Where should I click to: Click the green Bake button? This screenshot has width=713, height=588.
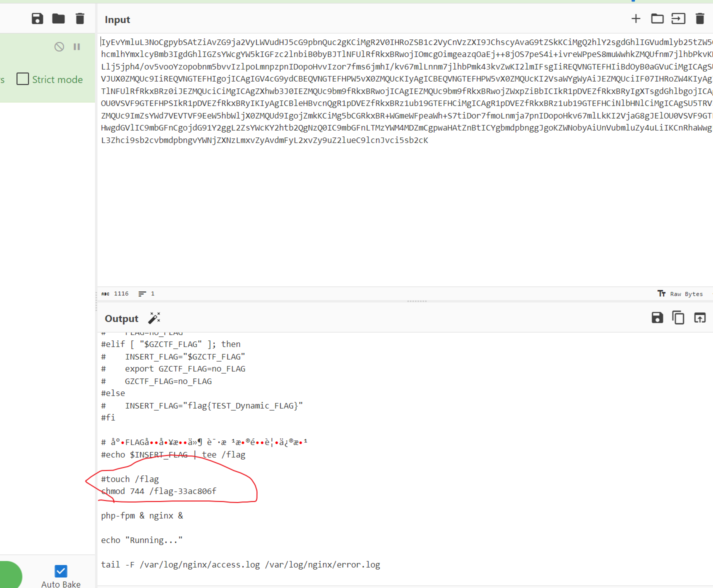coord(10,575)
